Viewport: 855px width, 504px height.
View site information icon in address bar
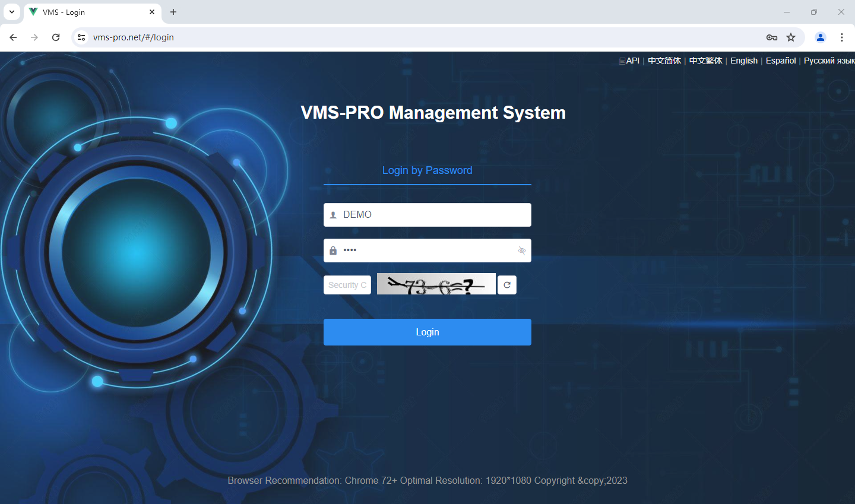coord(81,37)
